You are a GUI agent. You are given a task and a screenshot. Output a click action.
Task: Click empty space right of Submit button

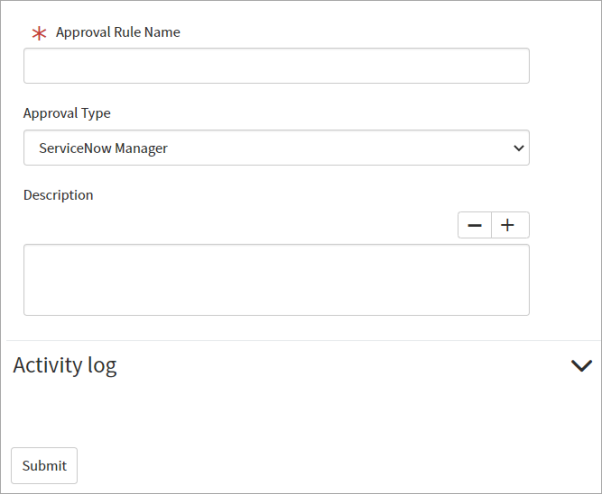point(338,466)
